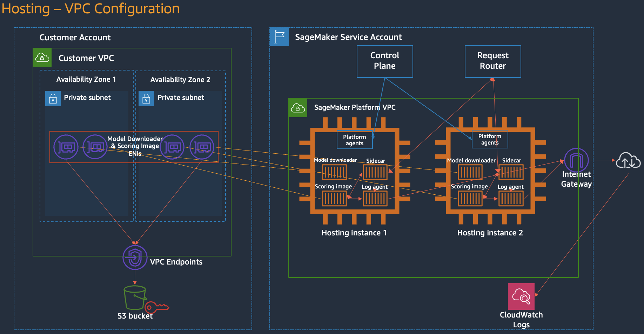Viewport: 644px width, 334px height.
Task: Select the 'Hosting instance 2' caption
Action: (x=490, y=233)
